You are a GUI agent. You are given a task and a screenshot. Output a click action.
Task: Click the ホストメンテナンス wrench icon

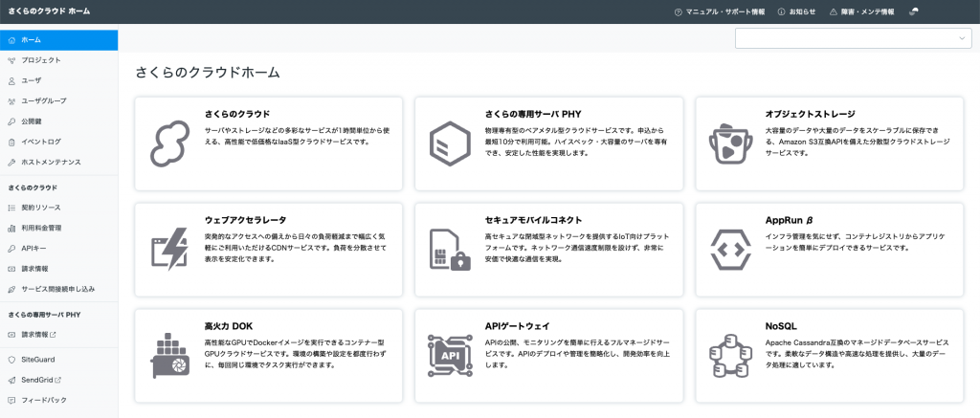click(x=11, y=162)
